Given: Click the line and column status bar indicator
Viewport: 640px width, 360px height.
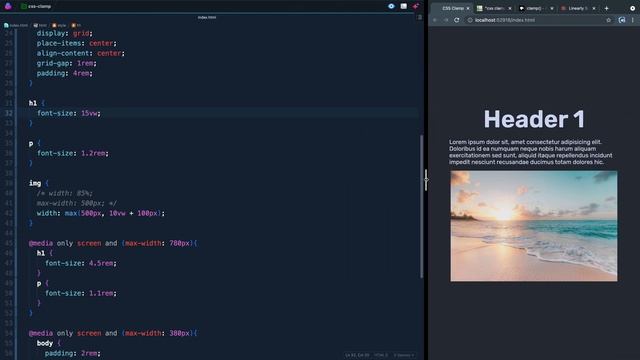Looking at the screenshot, I should [357, 355].
